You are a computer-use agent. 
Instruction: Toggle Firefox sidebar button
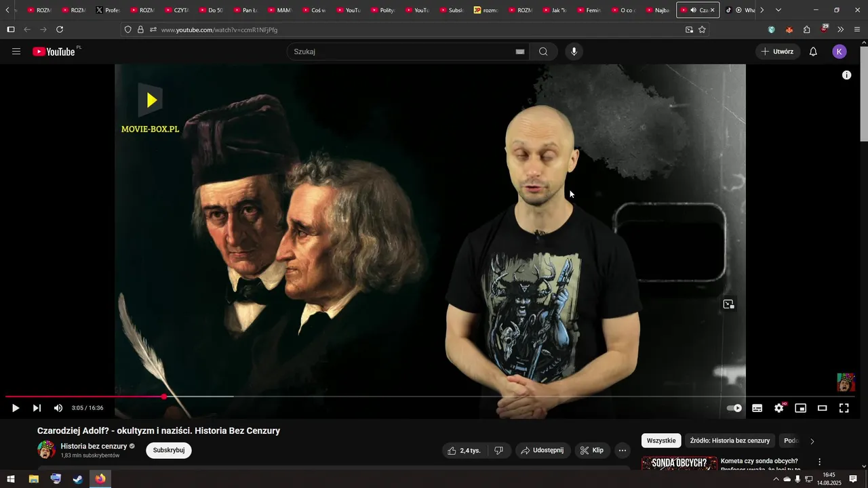point(10,30)
